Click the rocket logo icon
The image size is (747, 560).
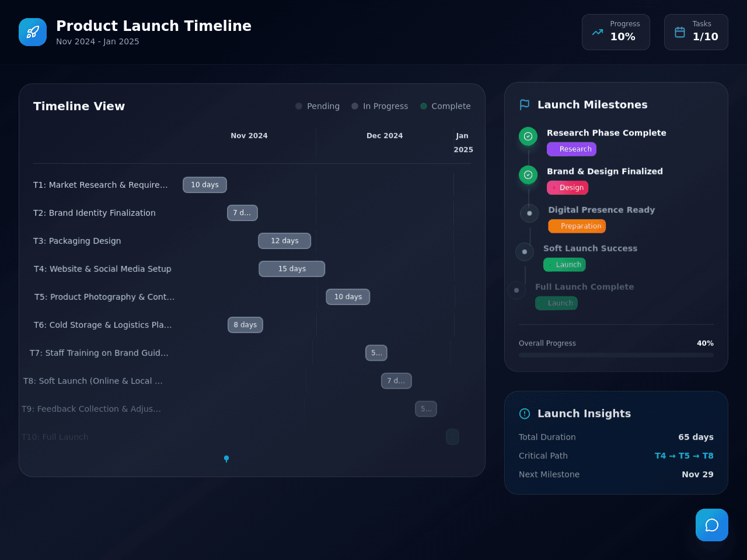(33, 32)
